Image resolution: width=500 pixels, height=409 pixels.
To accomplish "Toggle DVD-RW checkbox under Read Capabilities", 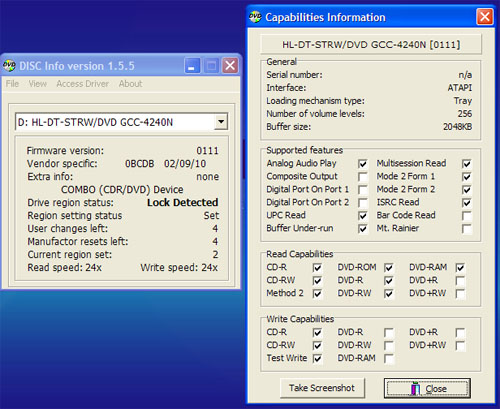I will 389,294.
